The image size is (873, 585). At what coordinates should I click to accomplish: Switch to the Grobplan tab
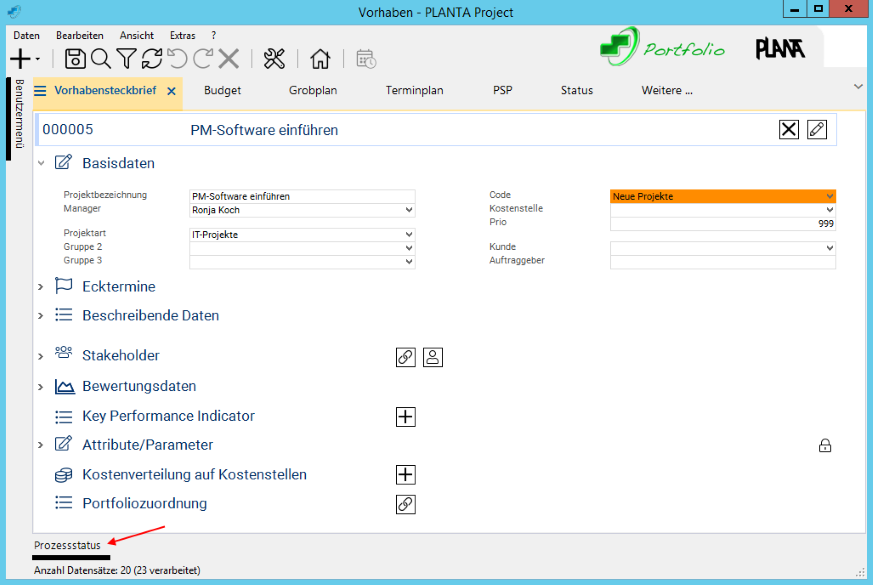(313, 90)
